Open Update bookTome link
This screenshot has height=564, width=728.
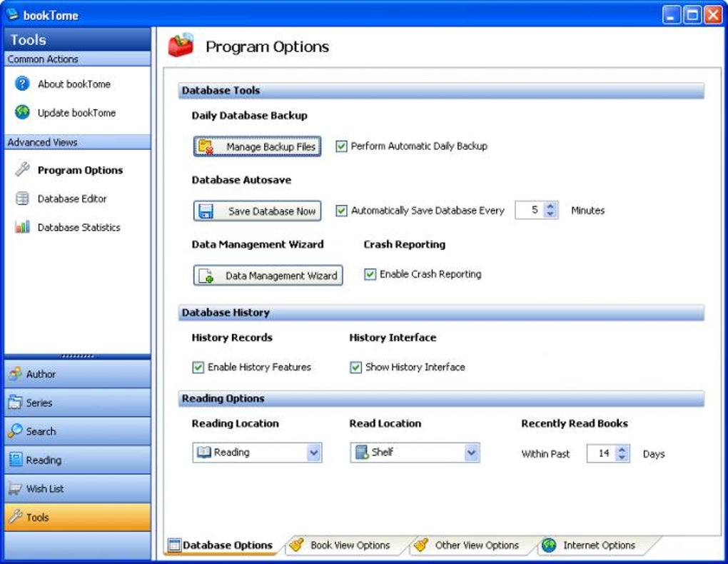point(76,113)
